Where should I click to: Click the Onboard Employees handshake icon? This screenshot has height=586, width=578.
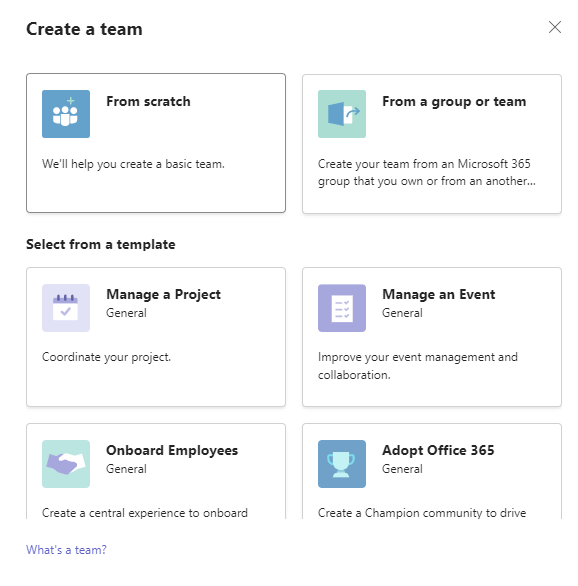[x=66, y=463]
